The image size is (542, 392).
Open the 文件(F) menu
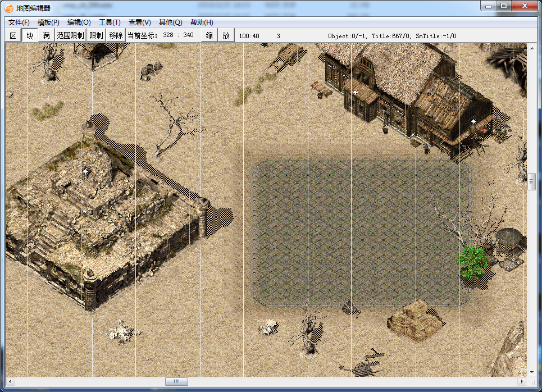(19, 22)
